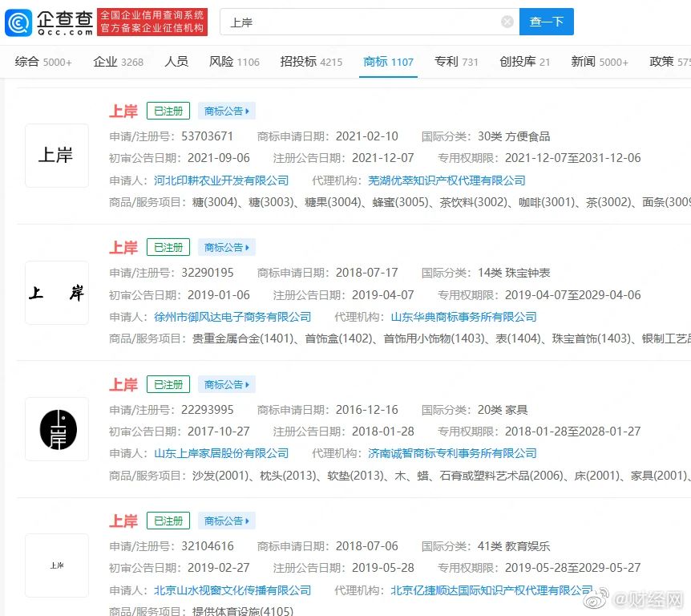Open agency 山东华典商标事务所有限公司
Viewport: 691px width, 616px height.
click(463, 317)
